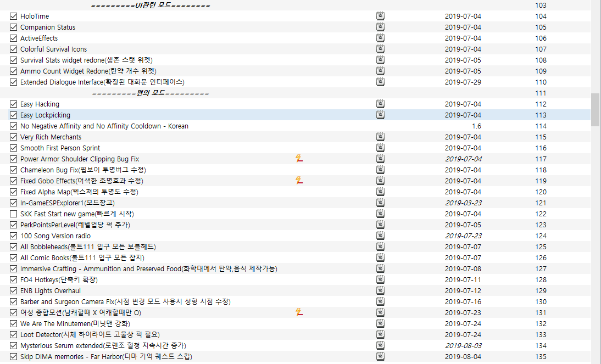Click conflict lightning icon in row 131

pos(299,312)
